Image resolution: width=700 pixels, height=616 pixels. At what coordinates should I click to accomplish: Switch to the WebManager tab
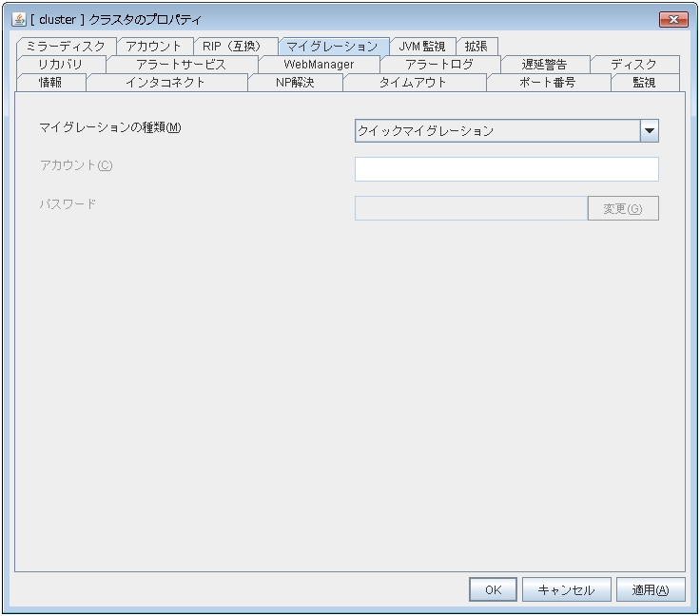pyautogui.click(x=319, y=65)
